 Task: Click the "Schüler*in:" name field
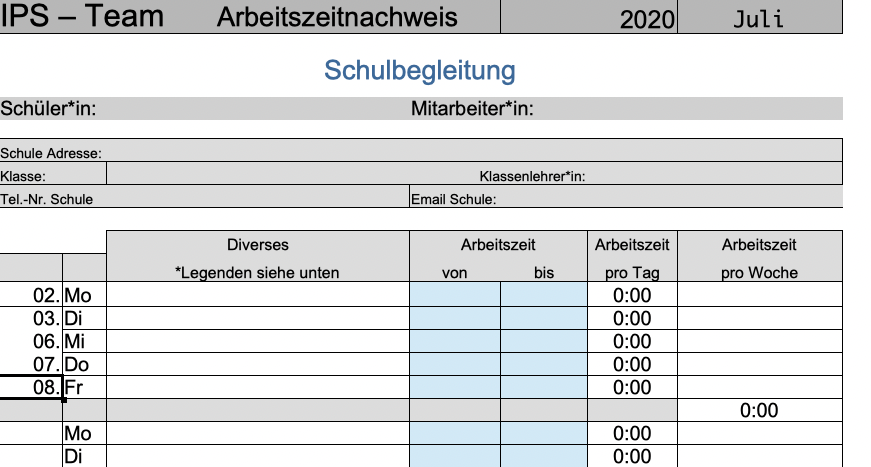coord(200,109)
